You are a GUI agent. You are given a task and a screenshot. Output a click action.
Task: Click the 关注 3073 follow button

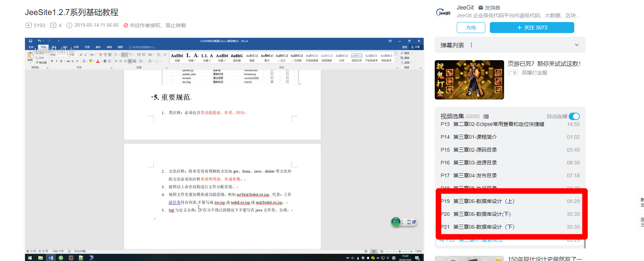[532, 28]
